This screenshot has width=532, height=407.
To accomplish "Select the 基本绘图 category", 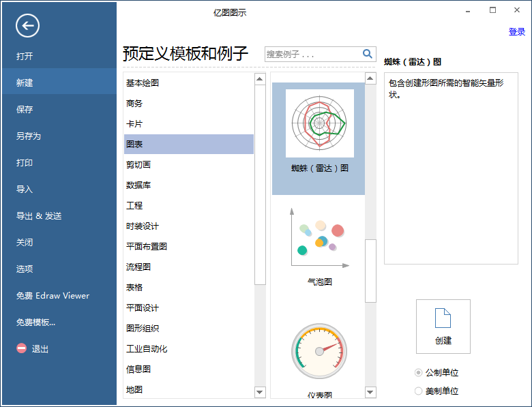I will 189,82.
